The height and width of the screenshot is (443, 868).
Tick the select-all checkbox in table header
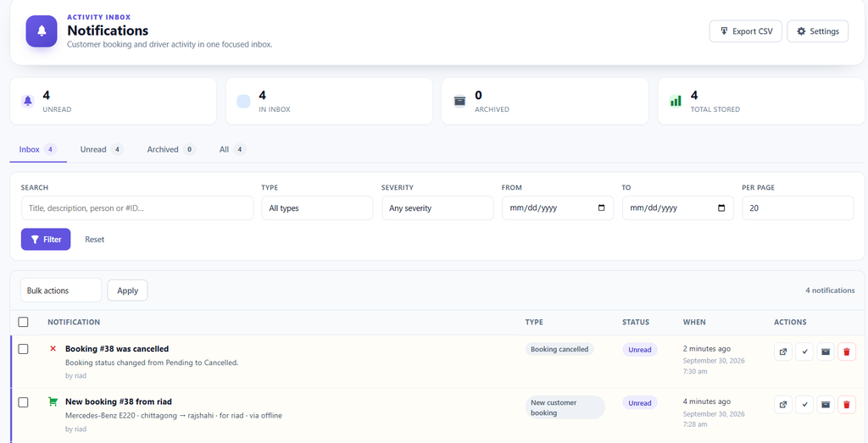click(23, 322)
